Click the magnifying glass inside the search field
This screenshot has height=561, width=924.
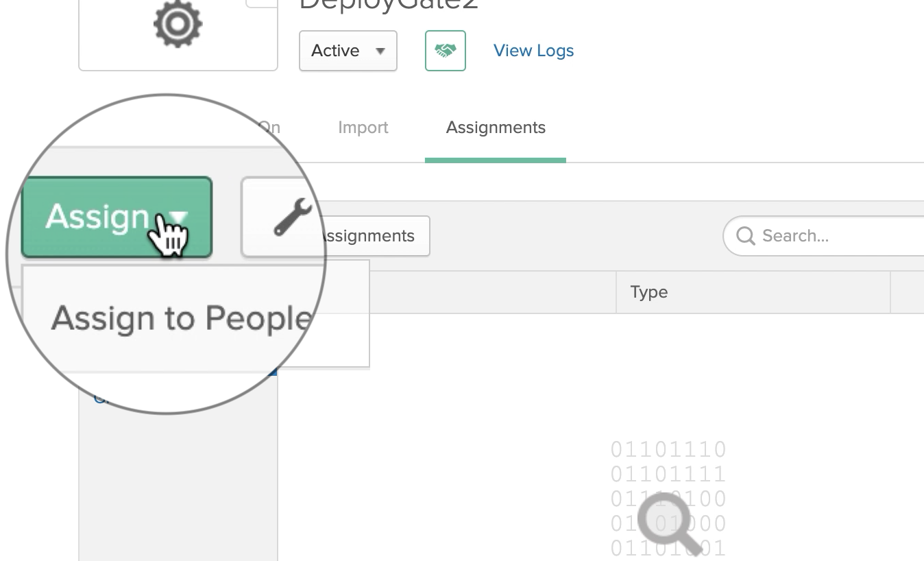(x=746, y=236)
